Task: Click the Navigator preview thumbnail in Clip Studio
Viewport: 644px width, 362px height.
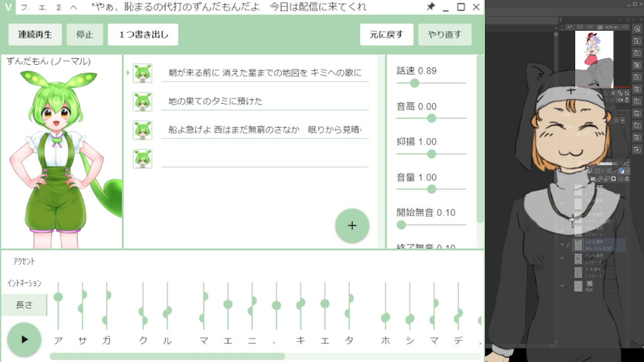Action: pyautogui.click(x=594, y=59)
